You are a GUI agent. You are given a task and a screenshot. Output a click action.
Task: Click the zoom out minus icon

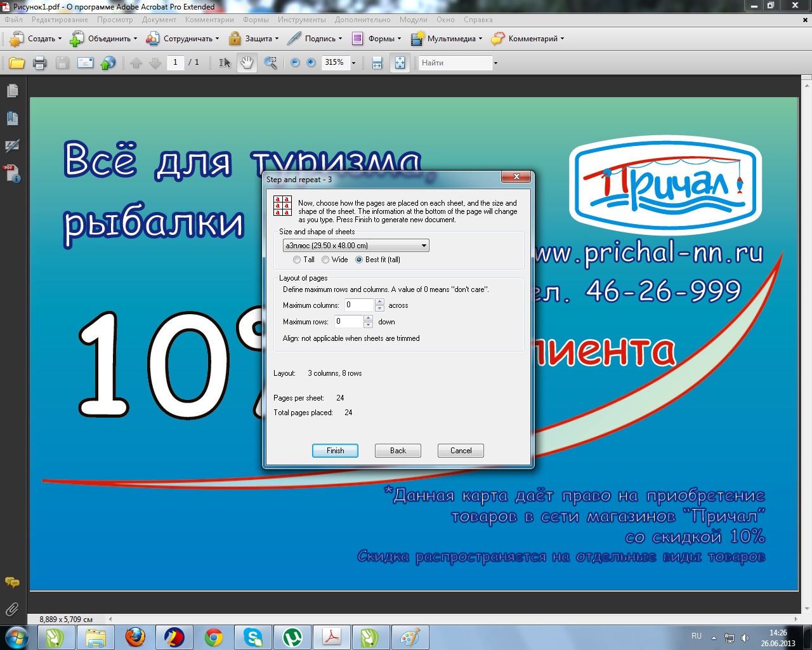(295, 63)
